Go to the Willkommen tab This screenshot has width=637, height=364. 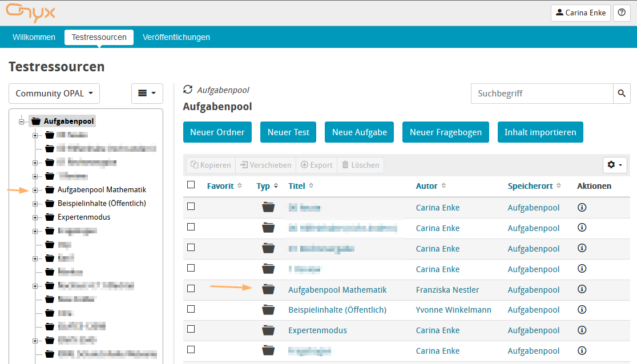[x=34, y=37]
